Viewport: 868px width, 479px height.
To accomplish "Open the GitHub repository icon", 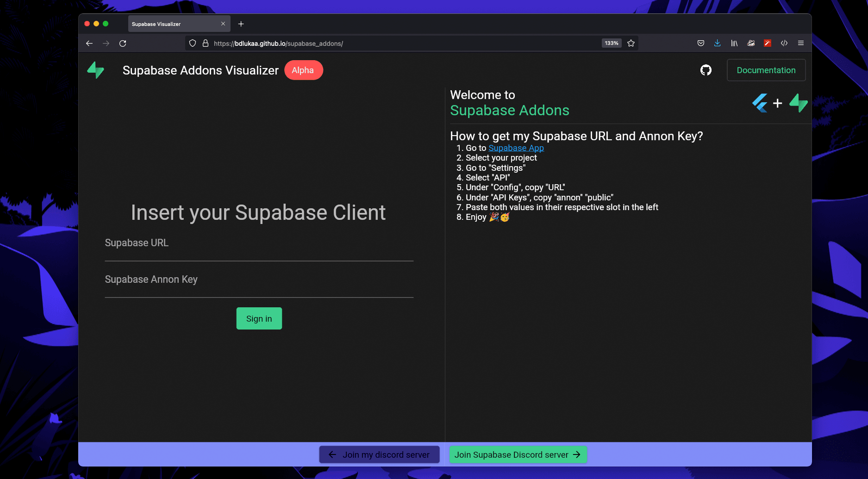I will pos(706,70).
